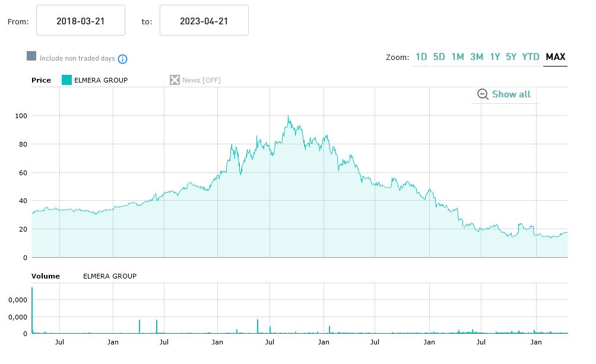Set zoom range to 5Y
Image resolution: width=596 pixels, height=364 pixels.
[511, 57]
